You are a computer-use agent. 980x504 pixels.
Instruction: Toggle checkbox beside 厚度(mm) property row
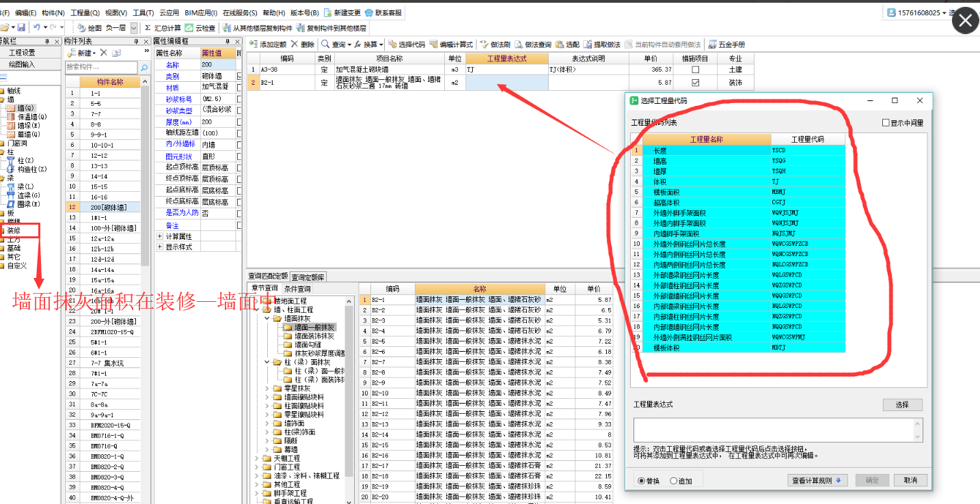coord(239,122)
